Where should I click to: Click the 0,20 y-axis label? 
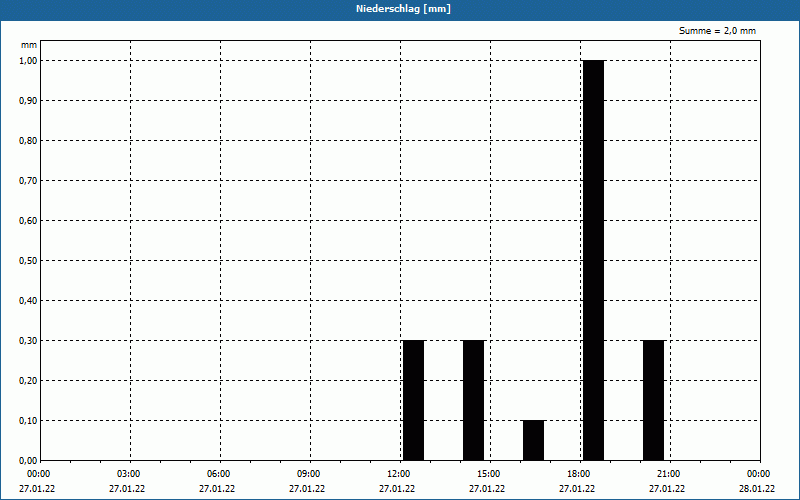pos(28,381)
